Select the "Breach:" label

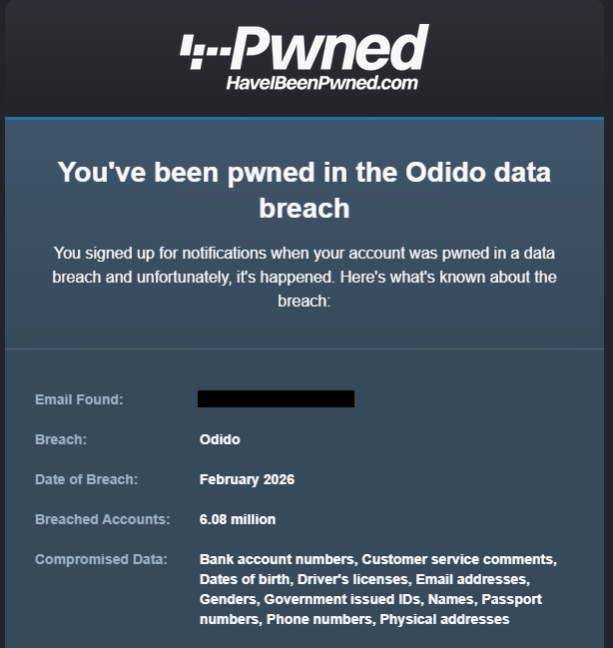[x=61, y=440]
